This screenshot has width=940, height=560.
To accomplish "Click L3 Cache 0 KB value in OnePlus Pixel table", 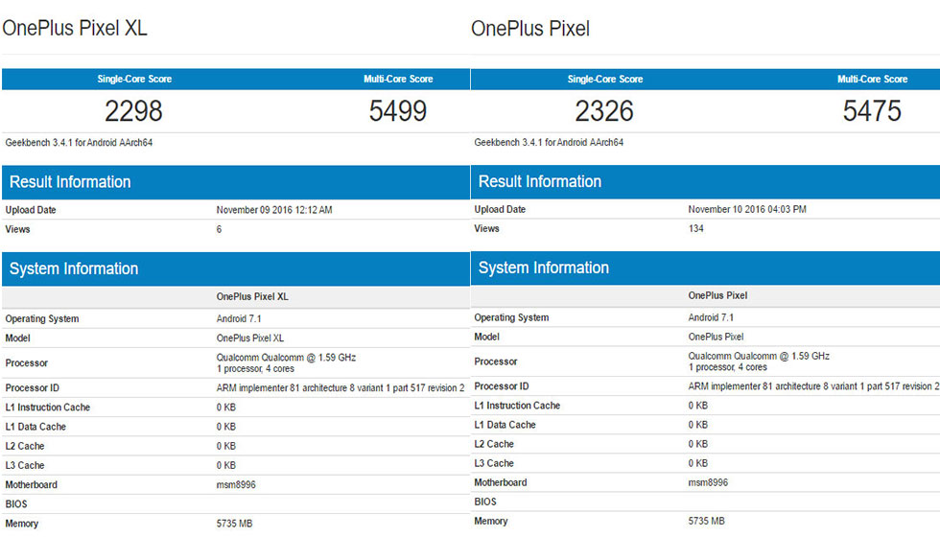I will [698, 463].
